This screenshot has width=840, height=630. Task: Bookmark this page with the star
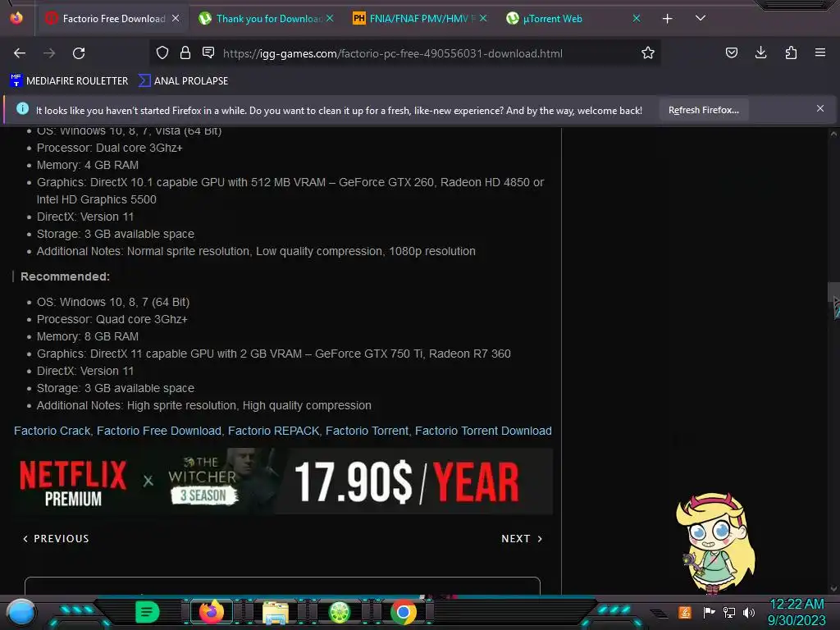(x=648, y=52)
